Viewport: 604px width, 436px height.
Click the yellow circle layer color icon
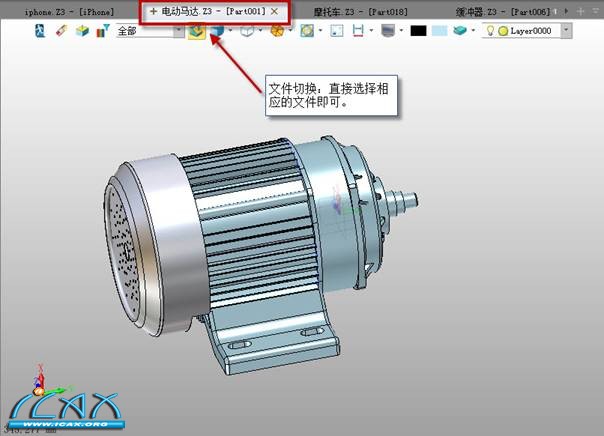pos(503,31)
